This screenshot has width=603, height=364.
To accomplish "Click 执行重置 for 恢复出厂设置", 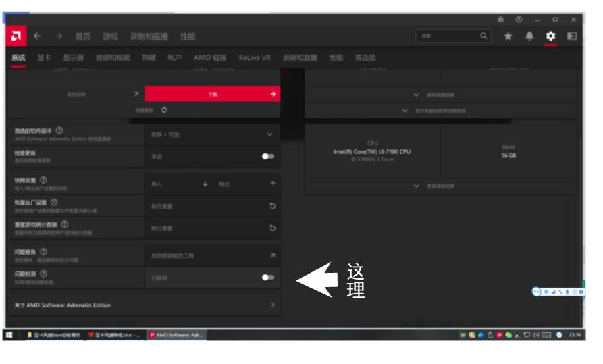I will (x=212, y=206).
